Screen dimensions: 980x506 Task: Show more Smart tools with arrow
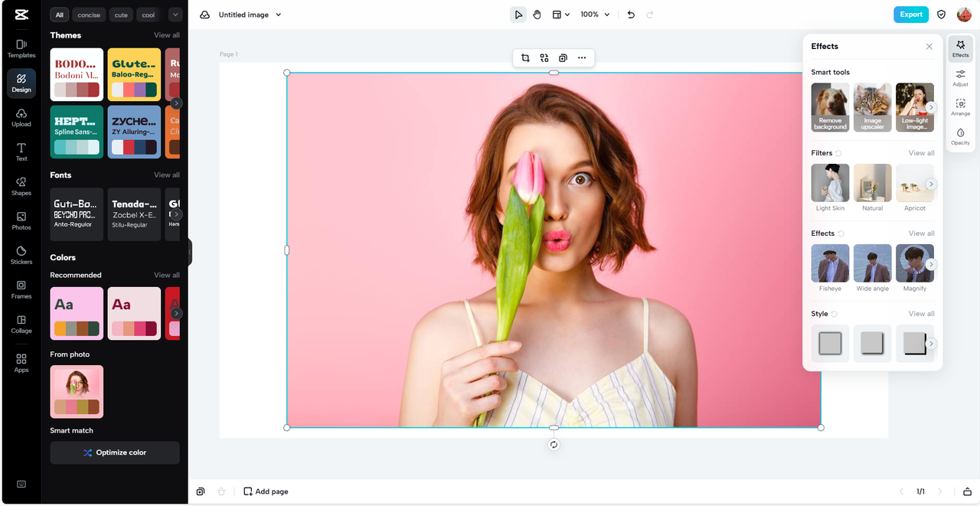(x=931, y=107)
